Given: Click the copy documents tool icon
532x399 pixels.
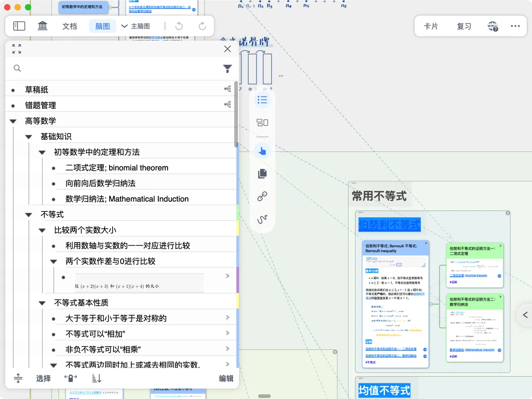Looking at the screenshot, I should coord(262,174).
